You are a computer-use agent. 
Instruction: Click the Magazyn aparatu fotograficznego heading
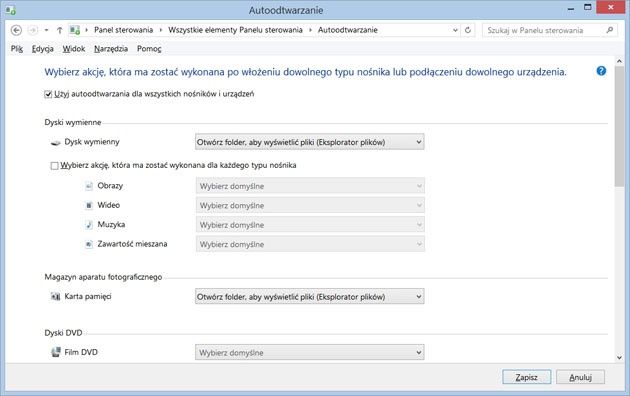(103, 277)
